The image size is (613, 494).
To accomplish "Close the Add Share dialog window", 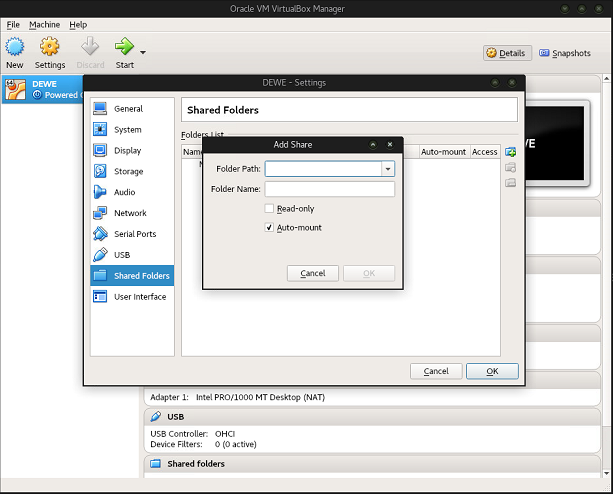I will (x=390, y=145).
